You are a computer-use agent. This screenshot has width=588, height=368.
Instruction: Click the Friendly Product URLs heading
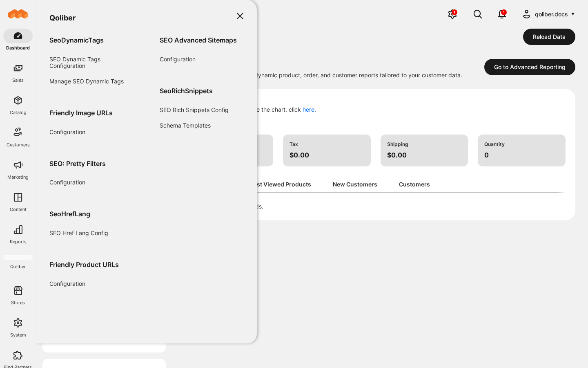tap(84, 265)
